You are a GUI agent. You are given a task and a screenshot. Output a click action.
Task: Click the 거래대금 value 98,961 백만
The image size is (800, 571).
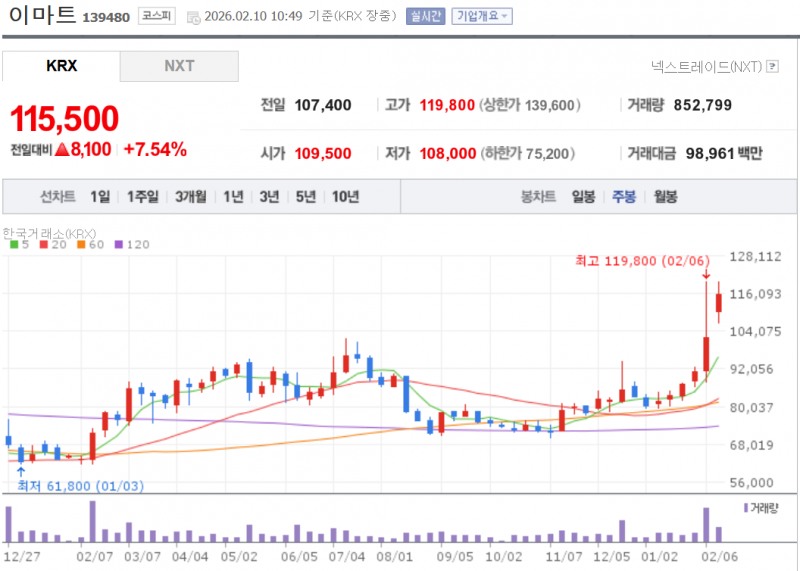tap(724, 153)
